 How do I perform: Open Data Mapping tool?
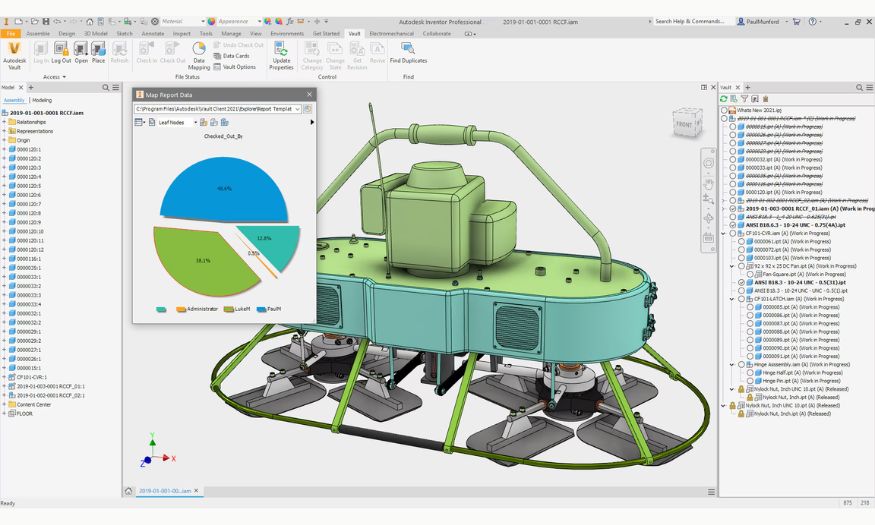point(199,55)
